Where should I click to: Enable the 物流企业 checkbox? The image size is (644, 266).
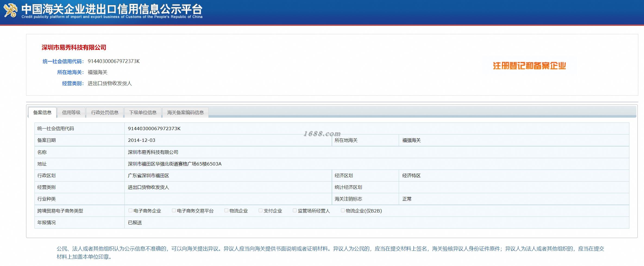[226, 210]
